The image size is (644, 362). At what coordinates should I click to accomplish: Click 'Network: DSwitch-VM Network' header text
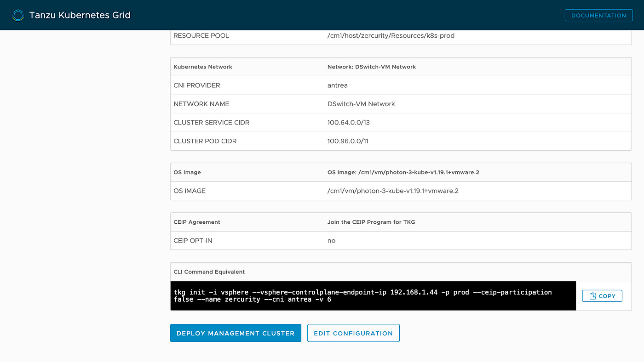372,67
